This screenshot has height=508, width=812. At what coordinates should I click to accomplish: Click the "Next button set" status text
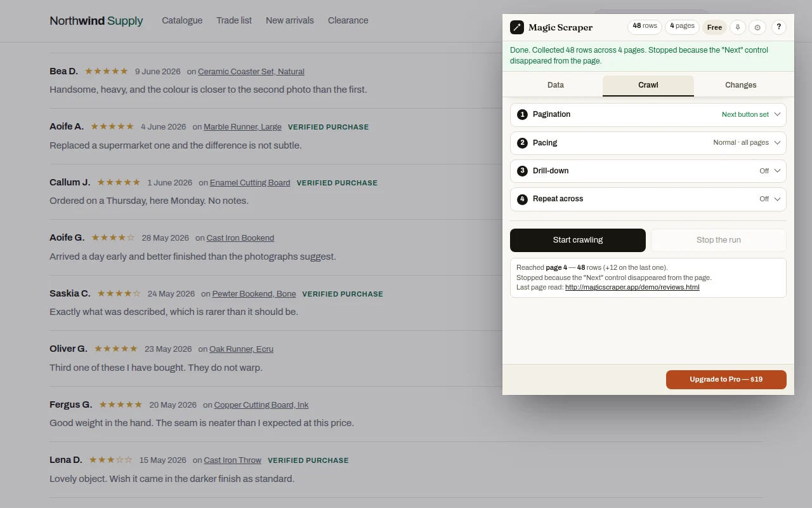coord(745,115)
